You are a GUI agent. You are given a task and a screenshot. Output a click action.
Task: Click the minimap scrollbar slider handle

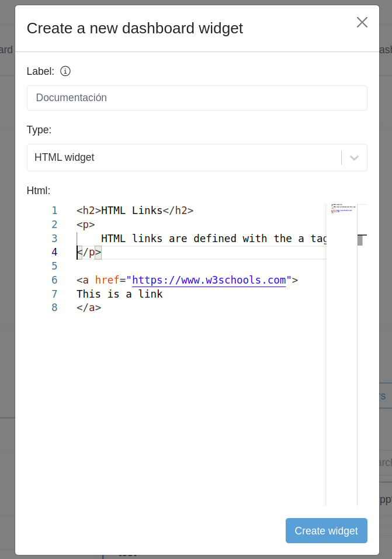click(360, 240)
